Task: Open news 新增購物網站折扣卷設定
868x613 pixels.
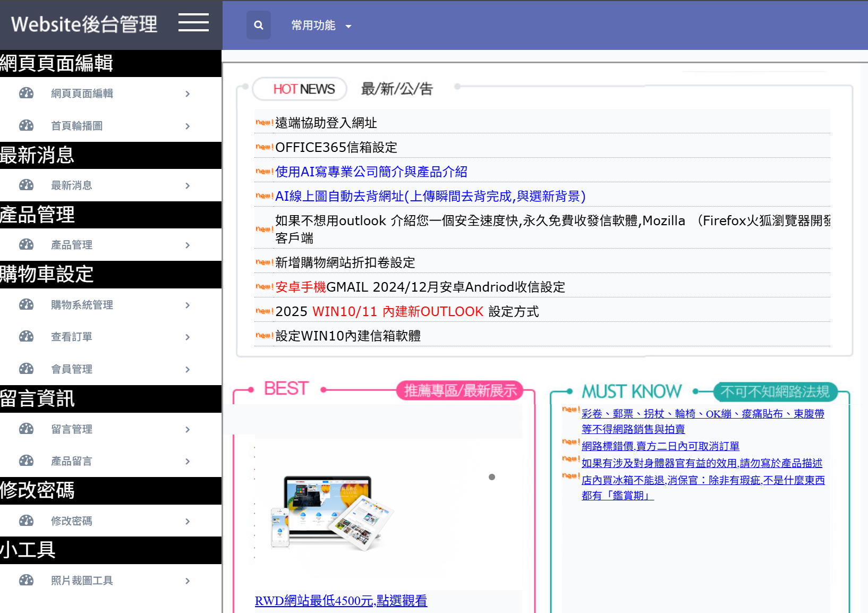Action: point(345,262)
